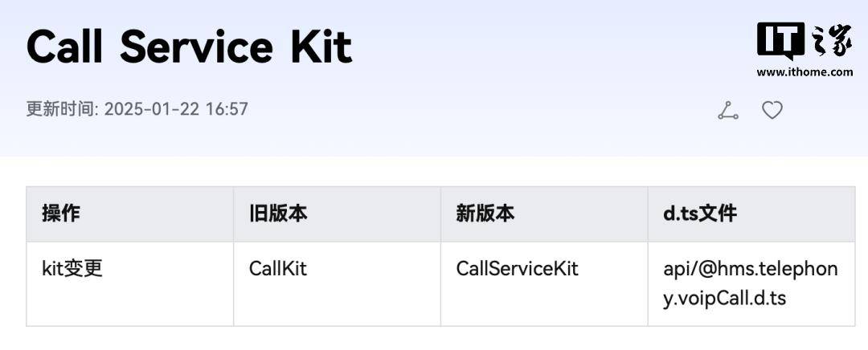Click the 新版本 column header
Screen dimensions: 868x350
point(485,214)
